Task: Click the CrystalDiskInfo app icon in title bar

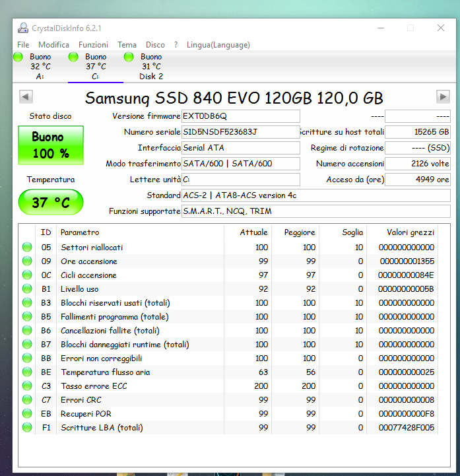Action: coord(22,28)
